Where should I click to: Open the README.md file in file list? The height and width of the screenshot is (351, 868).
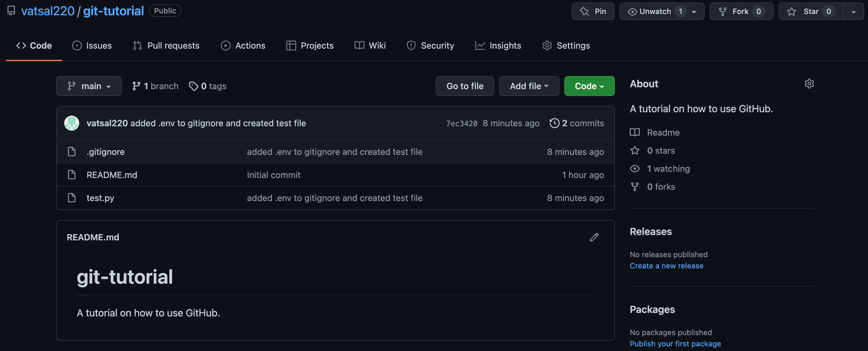coord(112,175)
